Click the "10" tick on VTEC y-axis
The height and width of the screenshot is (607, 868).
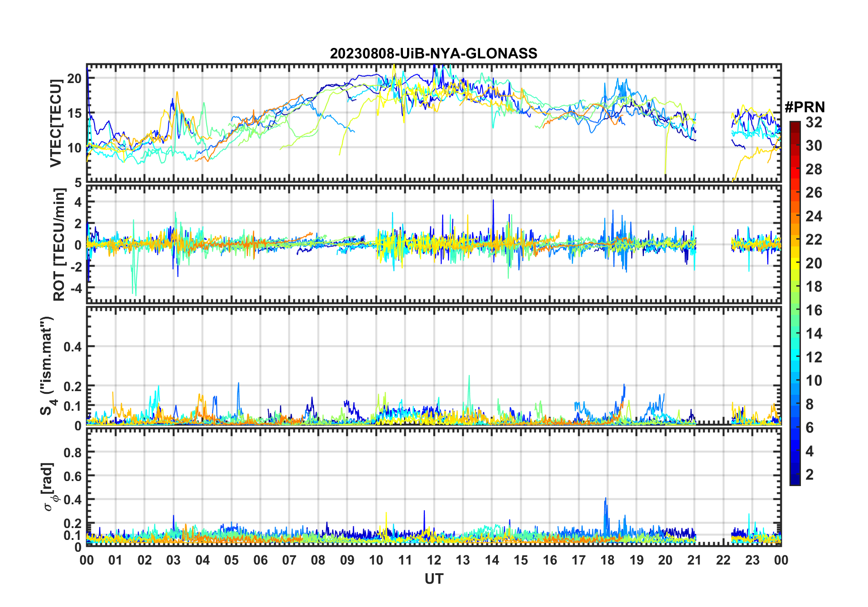[x=74, y=148]
